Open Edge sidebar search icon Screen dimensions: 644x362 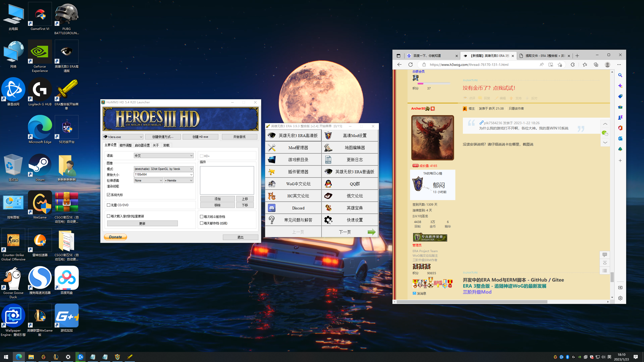(x=620, y=75)
